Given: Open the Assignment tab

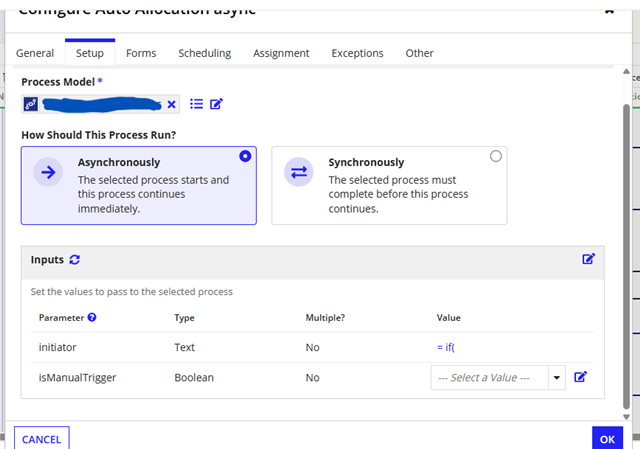Looking at the screenshot, I should coord(281,53).
